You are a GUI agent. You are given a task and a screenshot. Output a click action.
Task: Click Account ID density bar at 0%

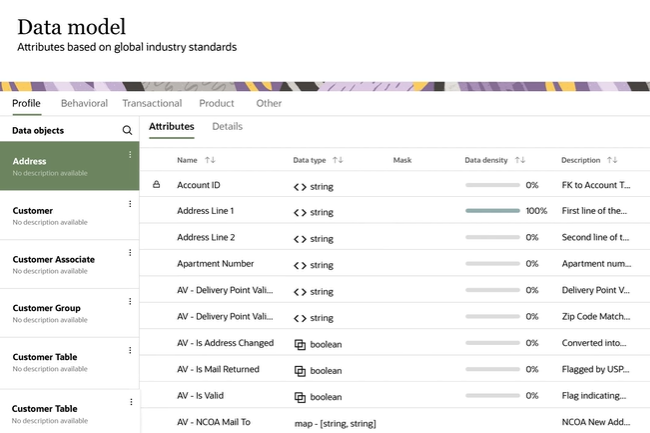coord(492,185)
